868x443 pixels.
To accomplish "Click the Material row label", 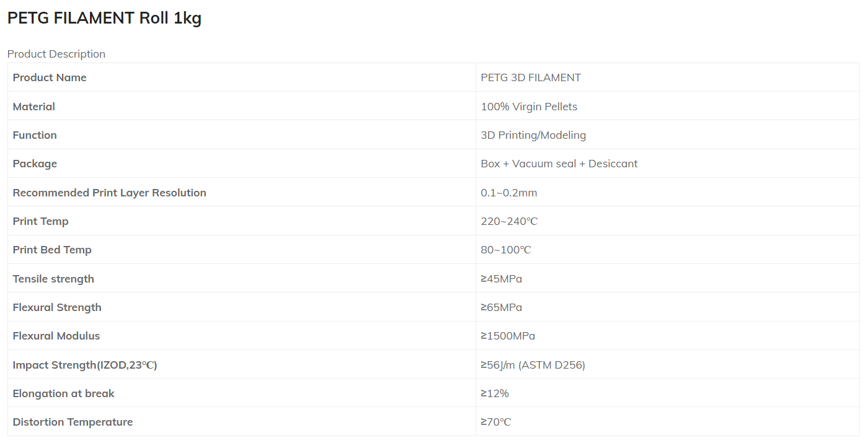I will pyautogui.click(x=34, y=107).
